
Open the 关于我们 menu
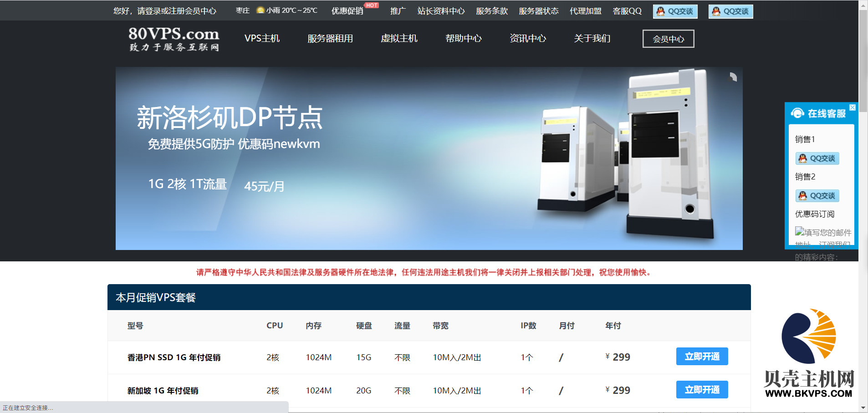(x=592, y=39)
